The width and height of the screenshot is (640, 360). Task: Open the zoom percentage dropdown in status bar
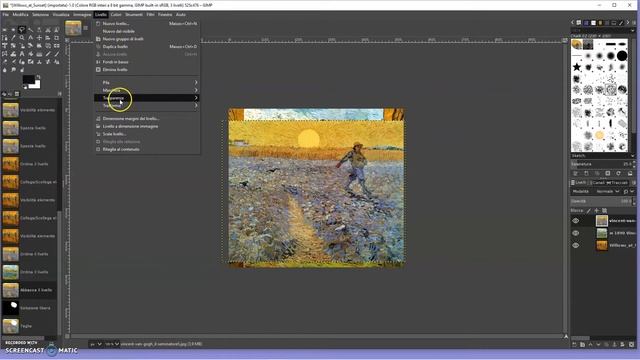[x=112, y=344]
